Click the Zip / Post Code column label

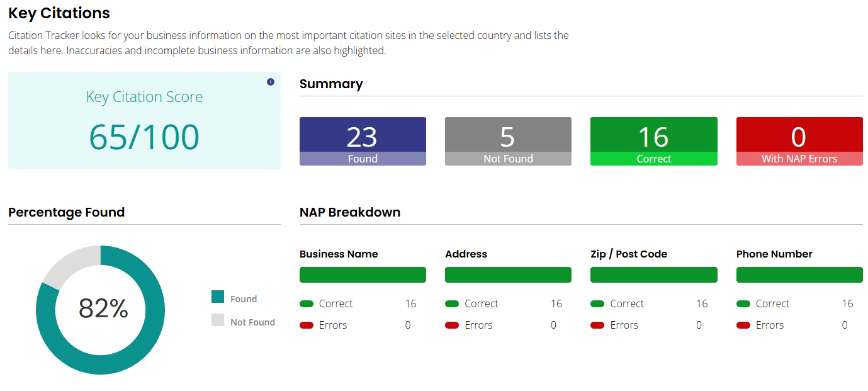point(629,254)
